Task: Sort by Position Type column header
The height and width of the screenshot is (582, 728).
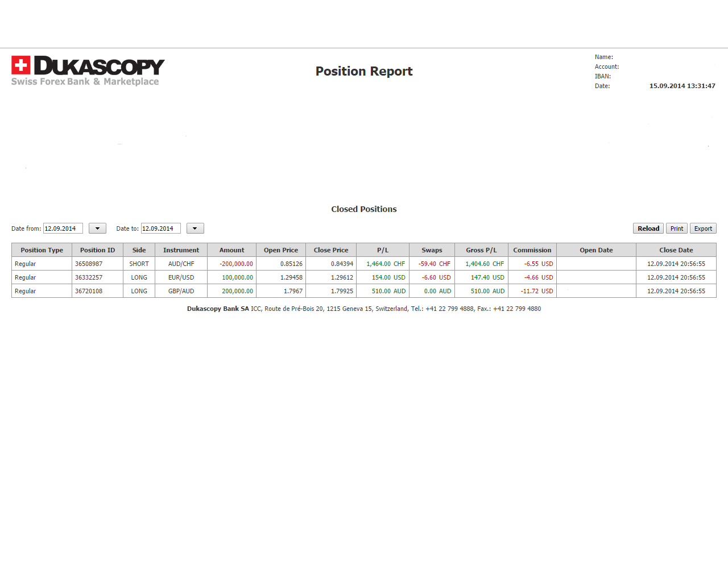Action: pyautogui.click(x=42, y=250)
